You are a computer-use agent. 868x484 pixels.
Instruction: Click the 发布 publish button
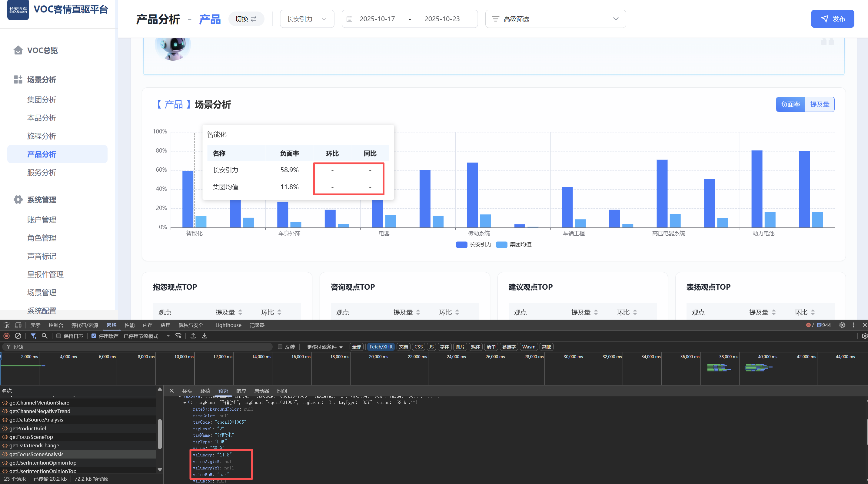pyautogui.click(x=832, y=19)
